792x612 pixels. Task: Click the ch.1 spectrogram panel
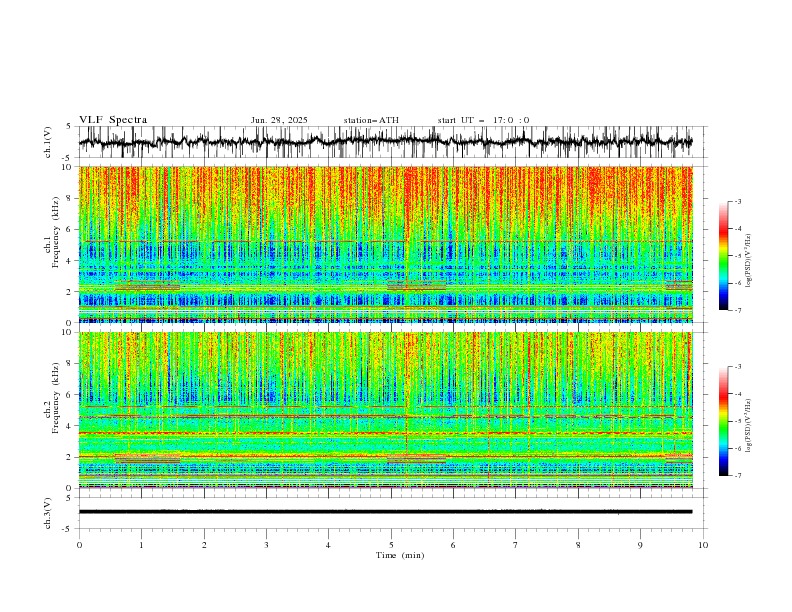coord(385,244)
